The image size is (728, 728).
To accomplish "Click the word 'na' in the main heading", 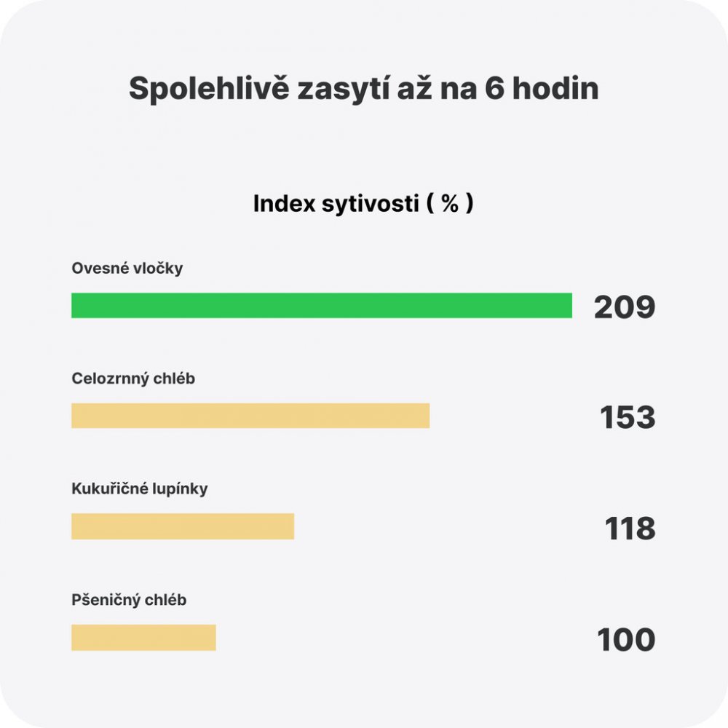I will click(456, 89).
